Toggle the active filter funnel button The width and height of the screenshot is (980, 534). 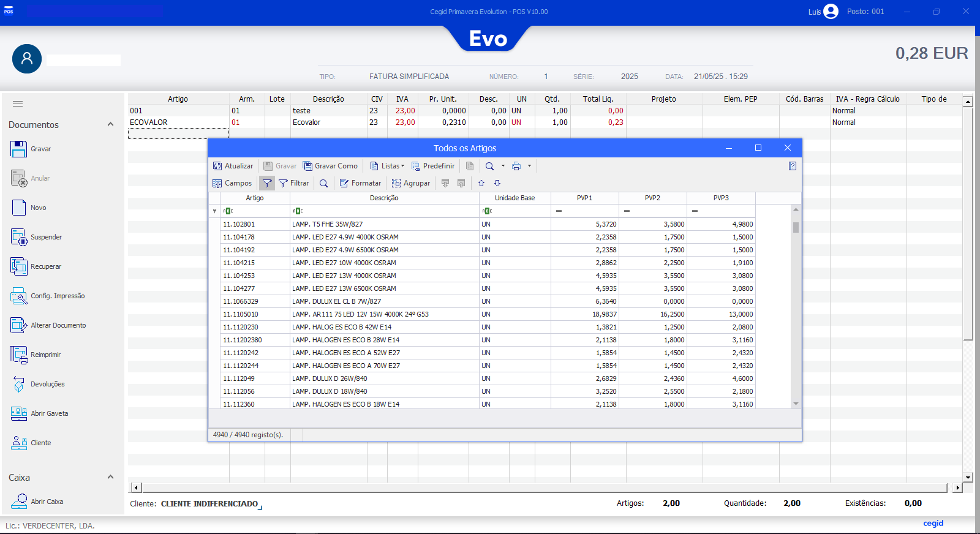point(267,183)
